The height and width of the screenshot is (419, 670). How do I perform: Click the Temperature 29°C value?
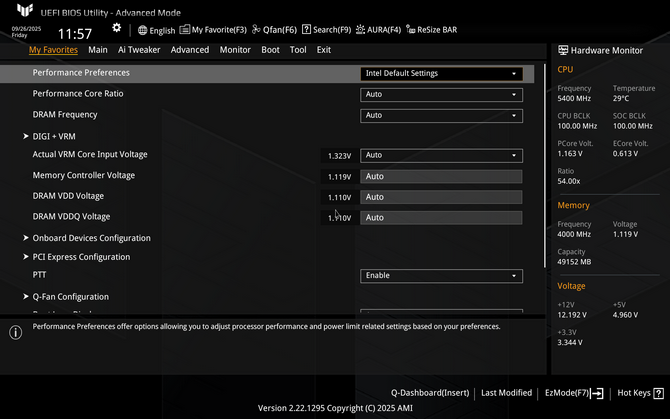[x=621, y=99]
